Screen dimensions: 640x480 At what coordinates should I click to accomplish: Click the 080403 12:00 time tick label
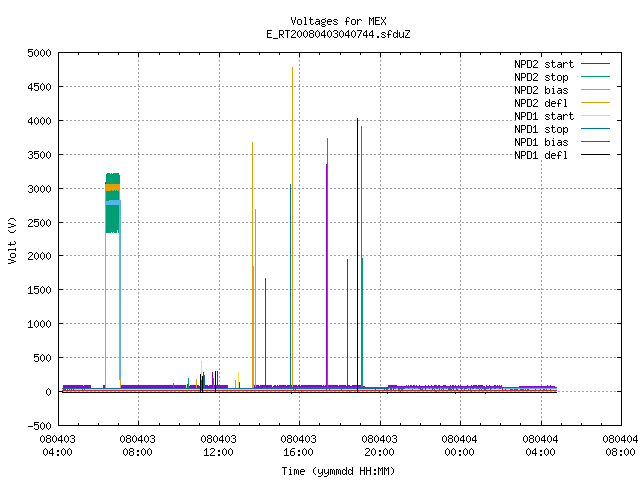tap(218, 446)
